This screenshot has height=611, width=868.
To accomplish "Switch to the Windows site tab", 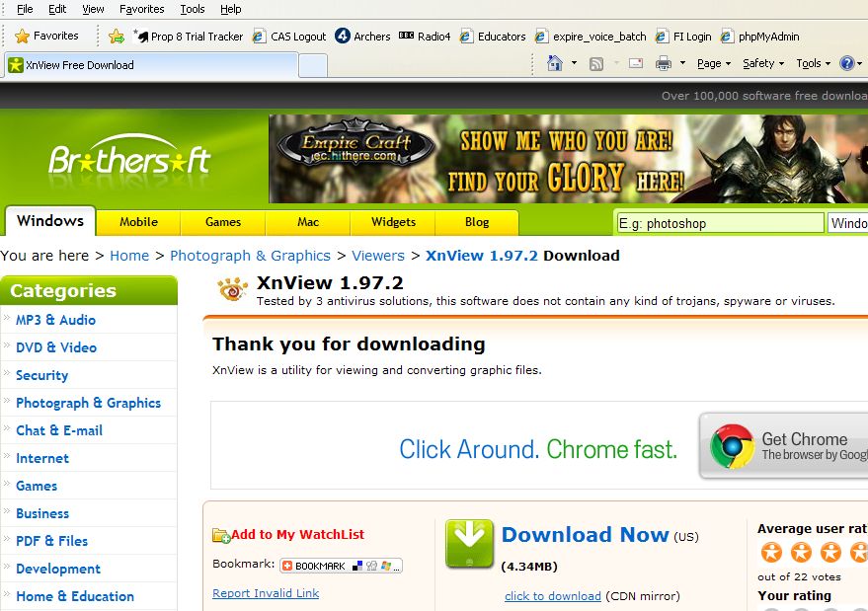I will pos(50,221).
